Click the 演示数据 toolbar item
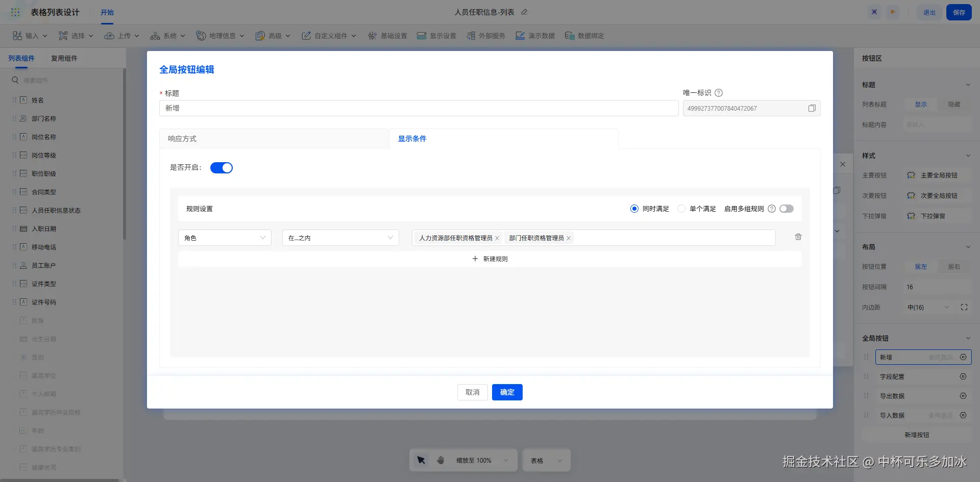This screenshot has width=980, height=482. [535, 36]
